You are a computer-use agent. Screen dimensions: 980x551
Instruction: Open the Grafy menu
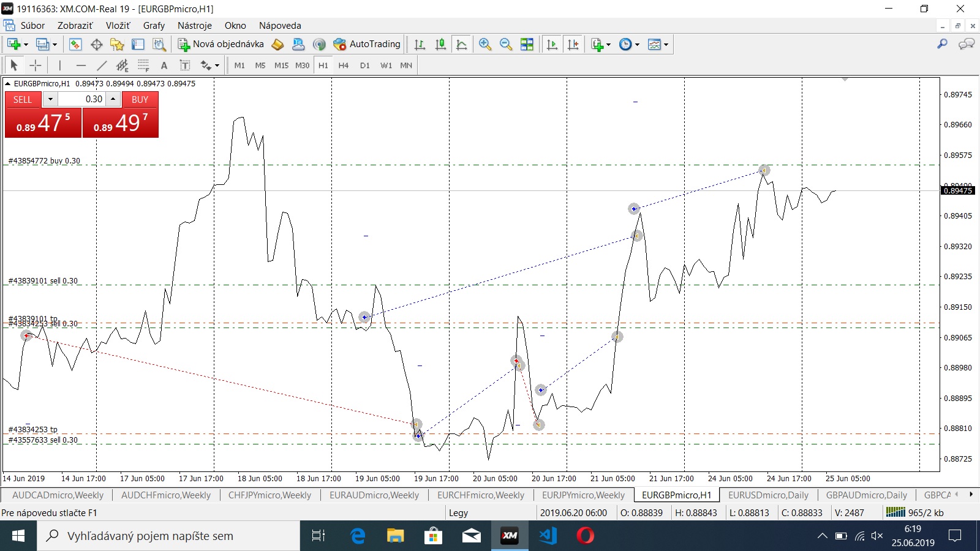click(154, 25)
